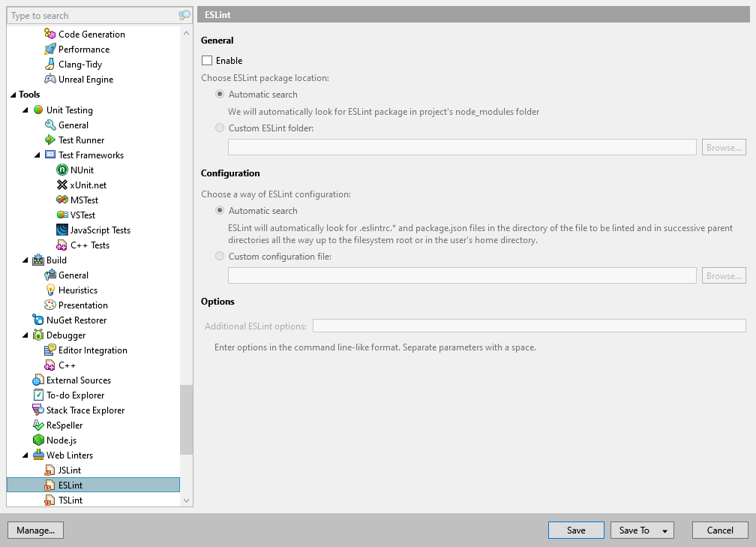Click the Cancel button
The image size is (756, 547).
(720, 530)
